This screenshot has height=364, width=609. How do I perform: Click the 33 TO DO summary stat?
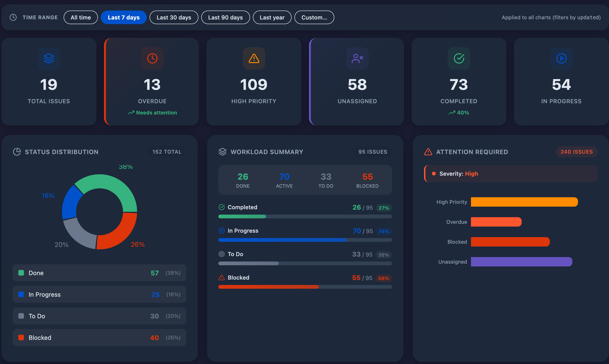pos(326,180)
